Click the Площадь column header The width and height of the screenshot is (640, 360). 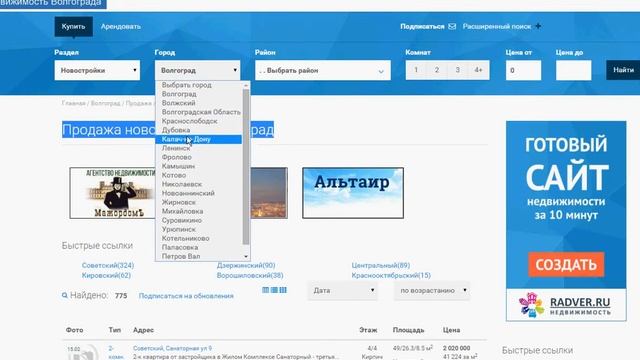pyautogui.click(x=409, y=330)
